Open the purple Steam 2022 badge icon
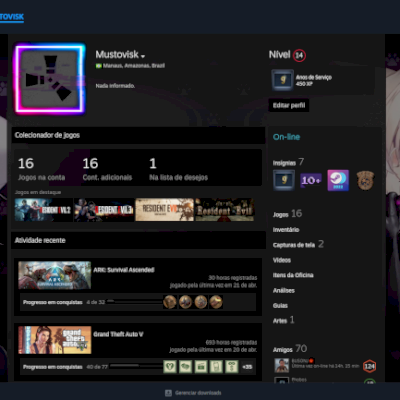Image resolution: width=400 pixels, height=400 pixels. click(338, 180)
